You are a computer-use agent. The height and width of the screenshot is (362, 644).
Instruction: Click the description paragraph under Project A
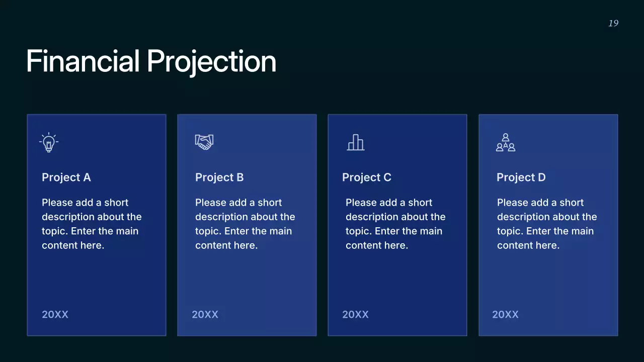point(92,224)
